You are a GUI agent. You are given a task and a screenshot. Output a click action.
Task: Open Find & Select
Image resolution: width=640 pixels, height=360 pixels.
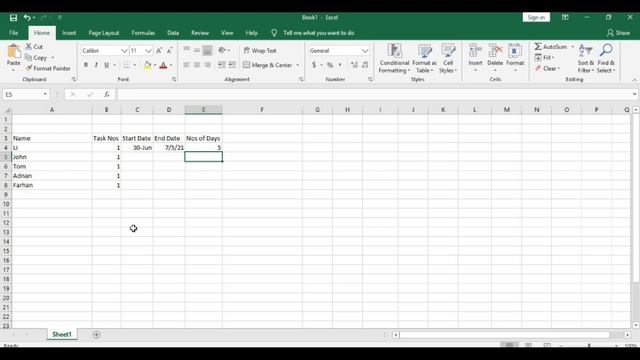(x=606, y=58)
